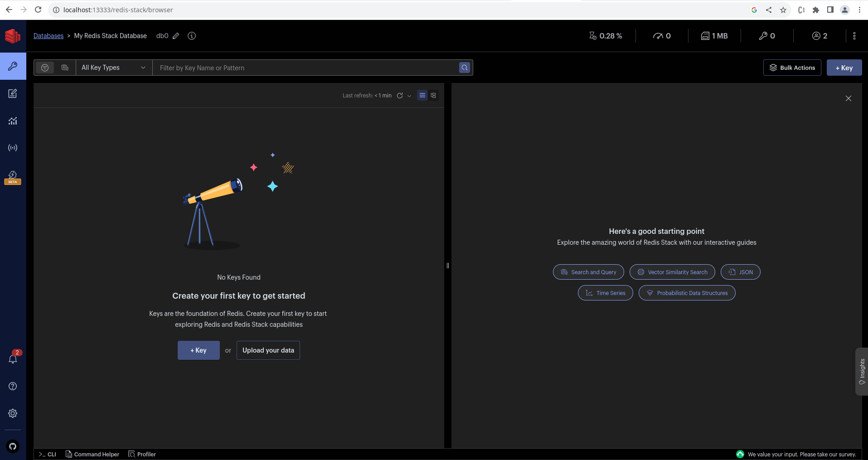Click the Filter by Key Name field
The width and height of the screenshot is (868, 460).
coord(306,68)
